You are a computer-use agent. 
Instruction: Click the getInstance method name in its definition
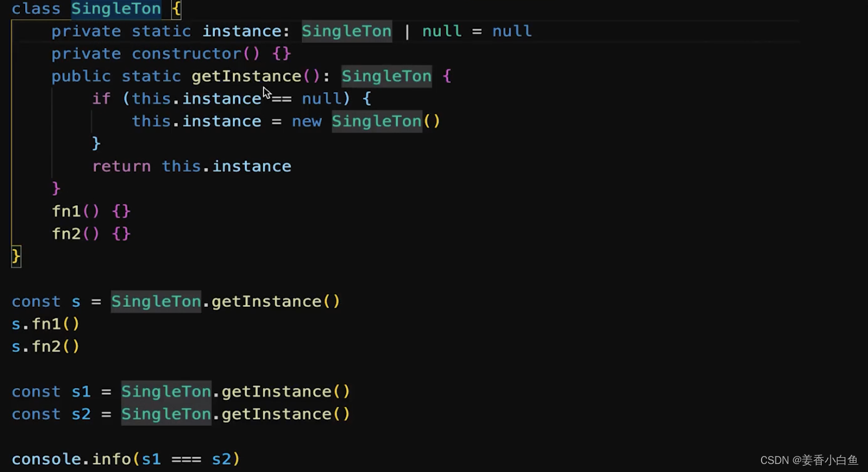pyautogui.click(x=246, y=76)
